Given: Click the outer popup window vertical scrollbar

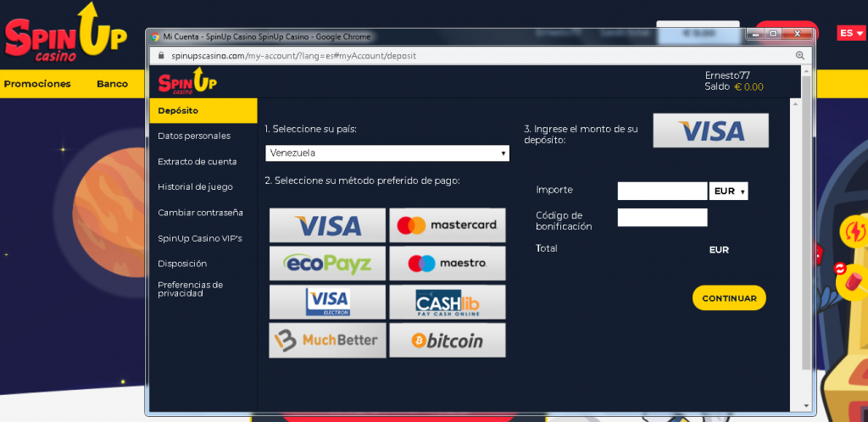Looking at the screenshot, I should pyautogui.click(x=806, y=224).
